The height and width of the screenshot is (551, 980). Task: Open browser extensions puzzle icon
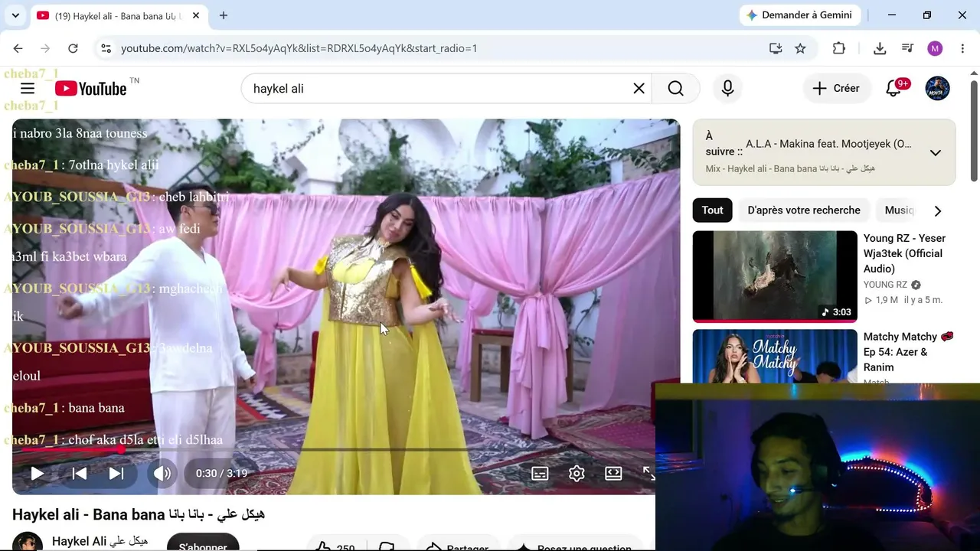pyautogui.click(x=839, y=48)
